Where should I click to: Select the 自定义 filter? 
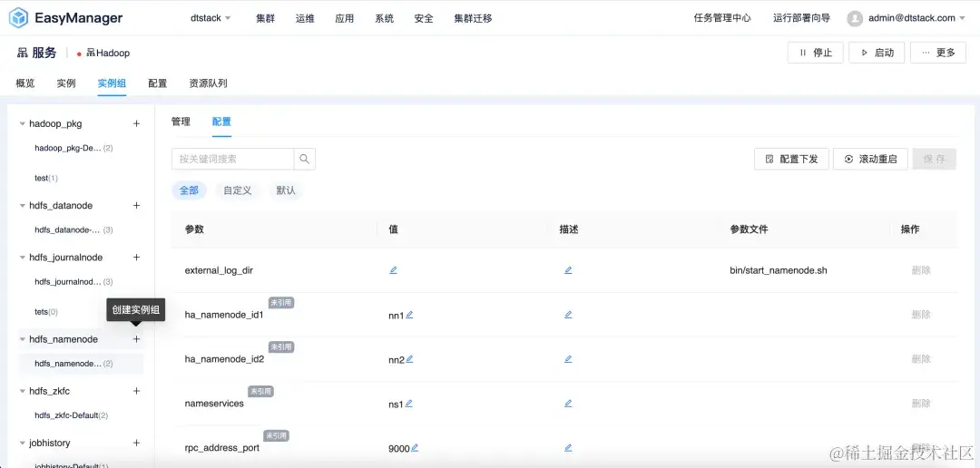pos(238,190)
